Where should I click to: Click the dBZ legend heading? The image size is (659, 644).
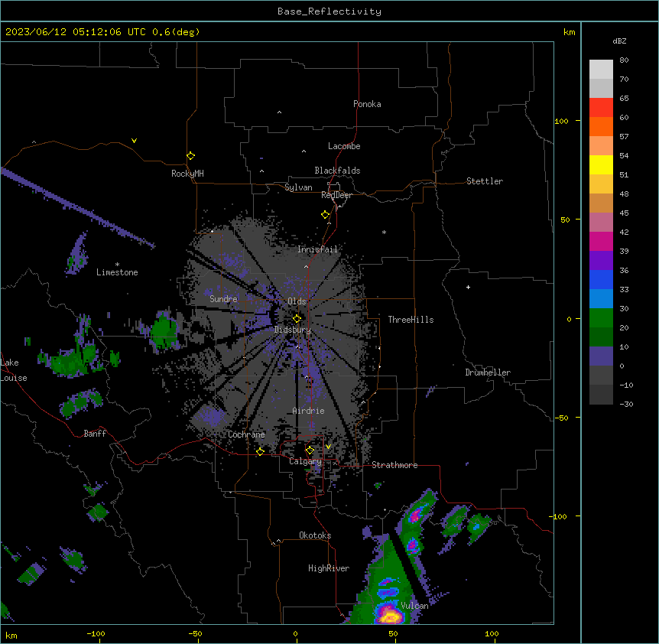pyautogui.click(x=619, y=41)
